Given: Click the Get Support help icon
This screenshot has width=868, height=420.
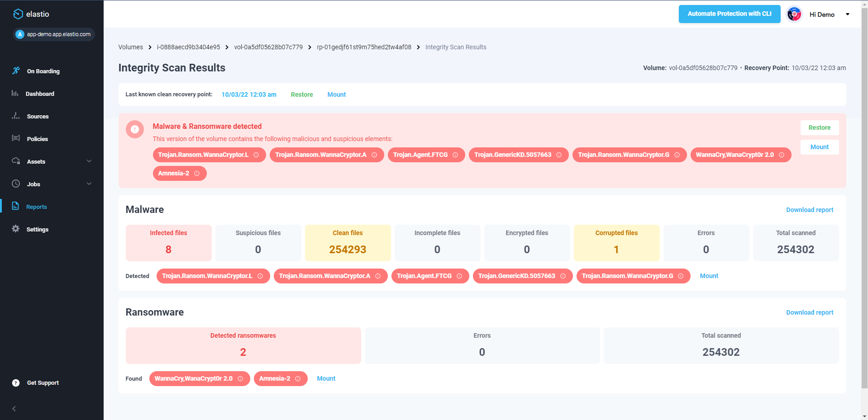Looking at the screenshot, I should tap(16, 382).
